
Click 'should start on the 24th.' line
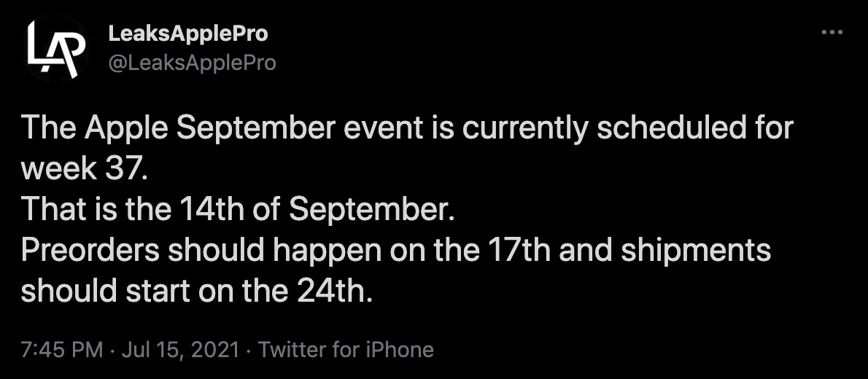coord(197,291)
